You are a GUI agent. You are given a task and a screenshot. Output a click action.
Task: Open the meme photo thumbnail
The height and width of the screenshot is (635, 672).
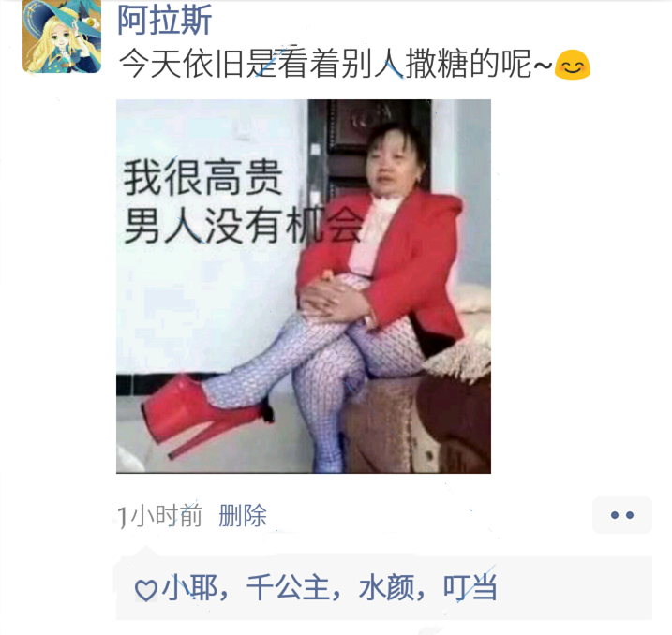pyautogui.click(x=304, y=286)
